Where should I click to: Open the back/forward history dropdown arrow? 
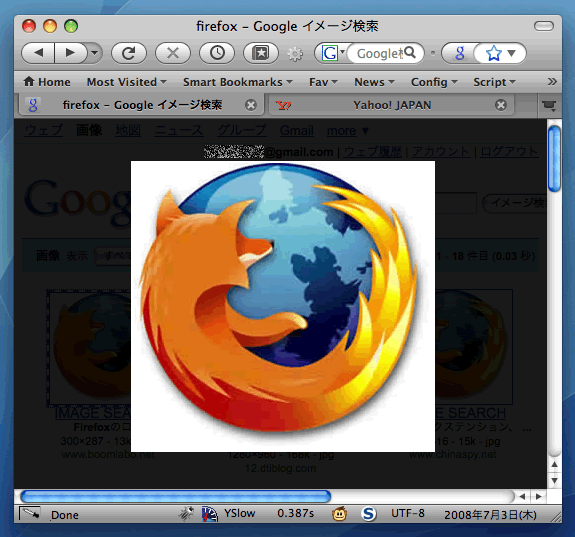(x=95, y=54)
